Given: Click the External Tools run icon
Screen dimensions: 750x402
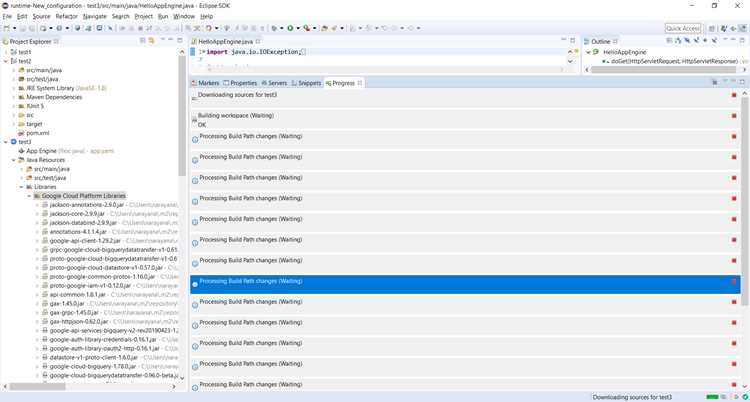Looking at the screenshot, I should click(x=306, y=28).
